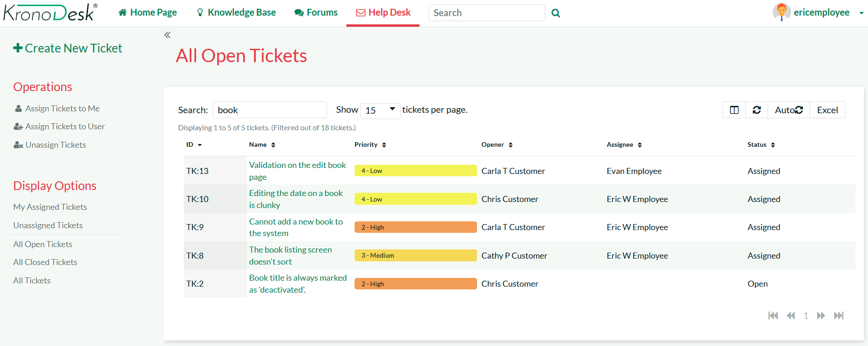Go to the last page of tickets
This screenshot has height=346, width=868.
(839, 316)
